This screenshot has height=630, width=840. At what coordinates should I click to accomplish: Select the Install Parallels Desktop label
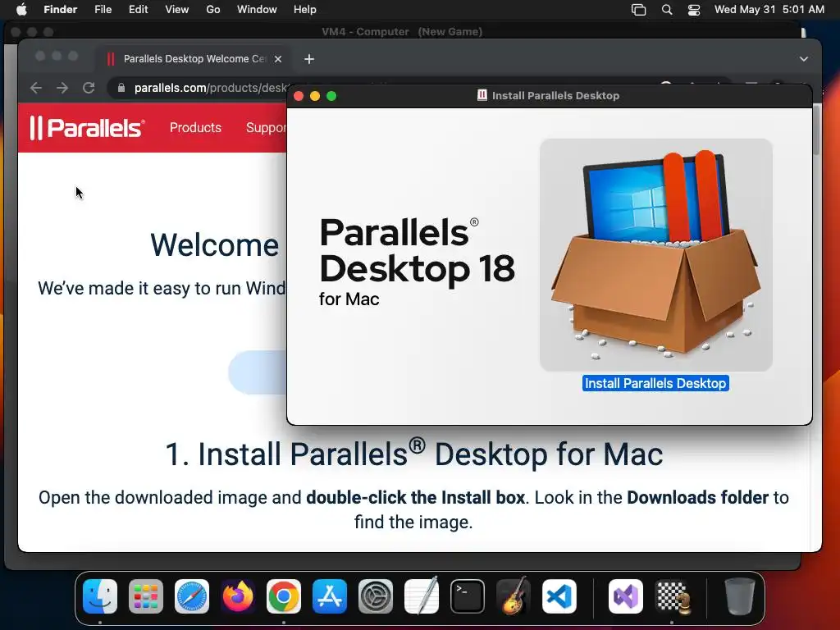pyautogui.click(x=655, y=384)
